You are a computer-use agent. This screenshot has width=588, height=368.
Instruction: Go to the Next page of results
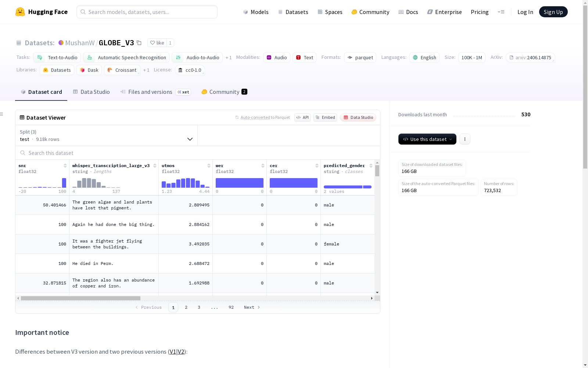pyautogui.click(x=252, y=307)
